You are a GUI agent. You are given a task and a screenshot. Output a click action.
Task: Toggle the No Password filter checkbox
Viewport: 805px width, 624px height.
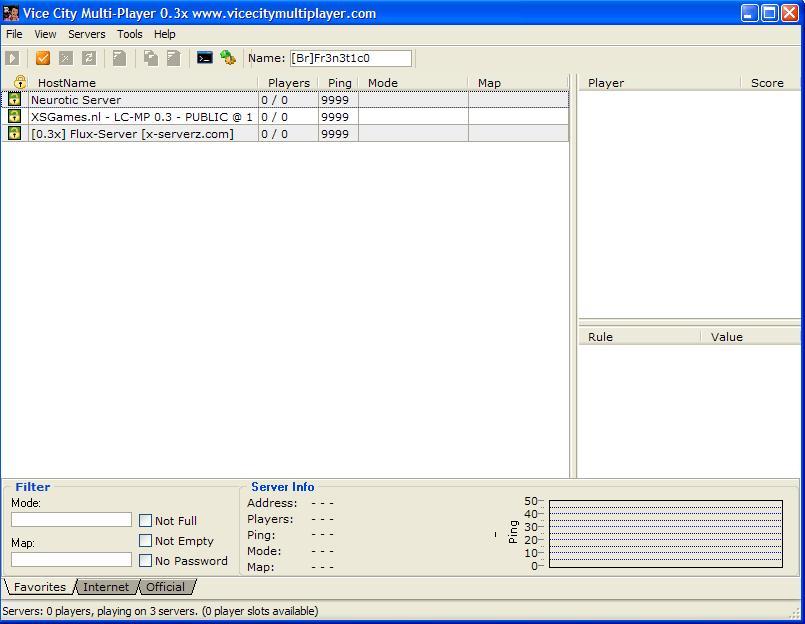click(x=145, y=561)
